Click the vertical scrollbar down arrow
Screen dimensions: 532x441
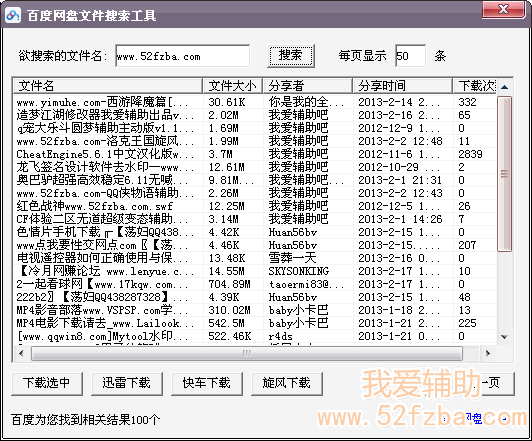[505, 337]
